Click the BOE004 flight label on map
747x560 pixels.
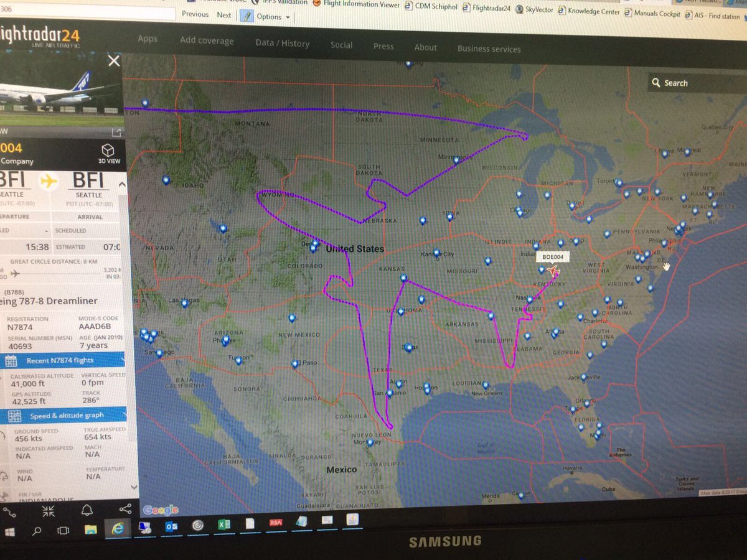pyautogui.click(x=552, y=256)
